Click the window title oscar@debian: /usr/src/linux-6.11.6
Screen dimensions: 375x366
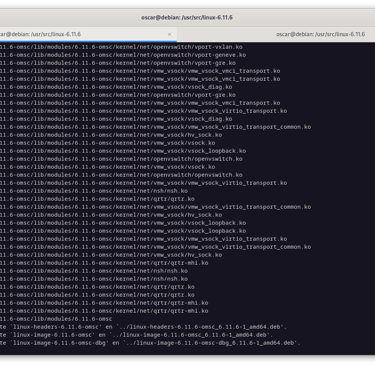[x=187, y=17]
